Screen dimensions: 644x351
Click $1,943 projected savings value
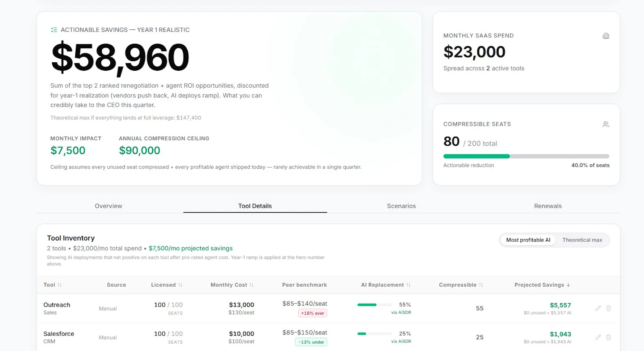click(x=560, y=334)
